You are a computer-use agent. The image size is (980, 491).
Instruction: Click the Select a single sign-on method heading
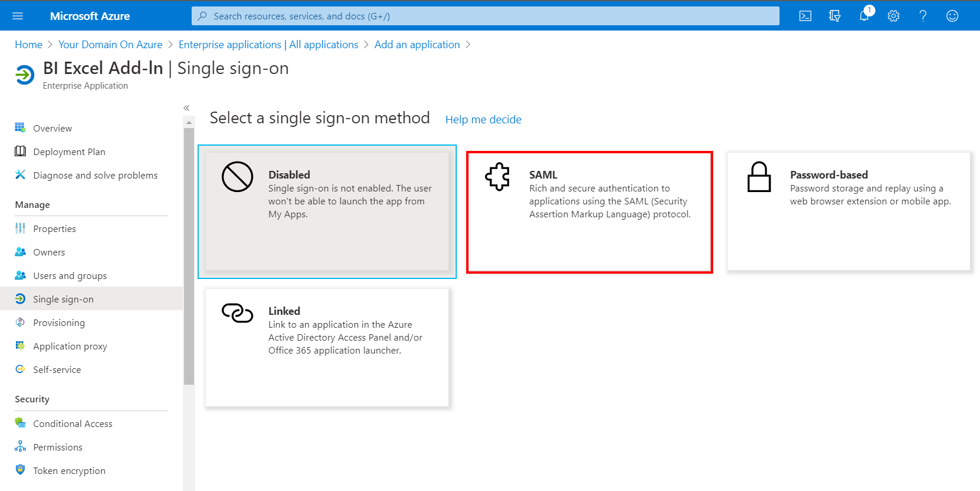tap(320, 118)
